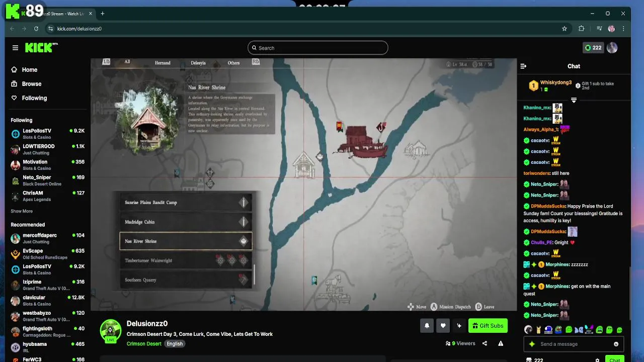Image resolution: width=644 pixels, height=362 pixels.
Task: Open Crimson Desert category link
Action: pyautogui.click(x=144, y=344)
